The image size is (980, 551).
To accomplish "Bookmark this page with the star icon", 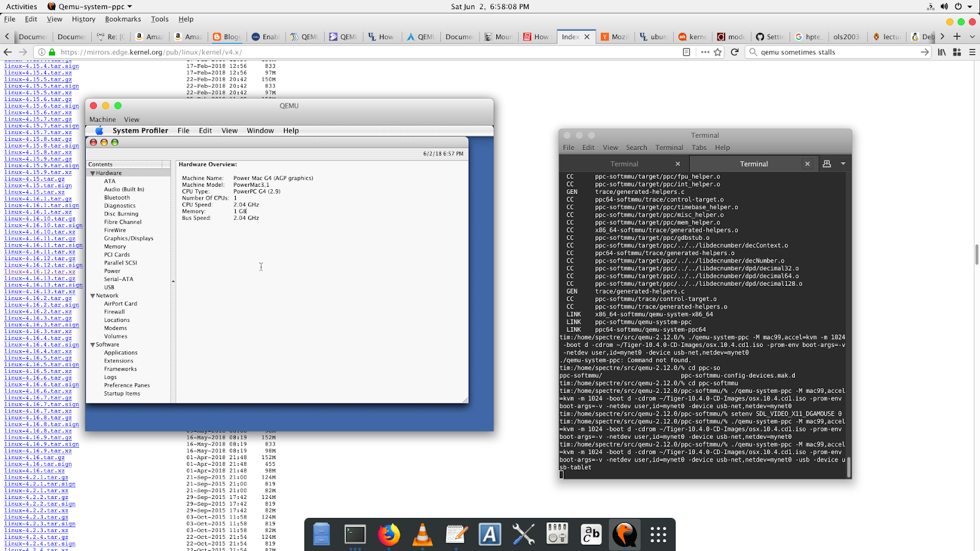I will click(718, 52).
